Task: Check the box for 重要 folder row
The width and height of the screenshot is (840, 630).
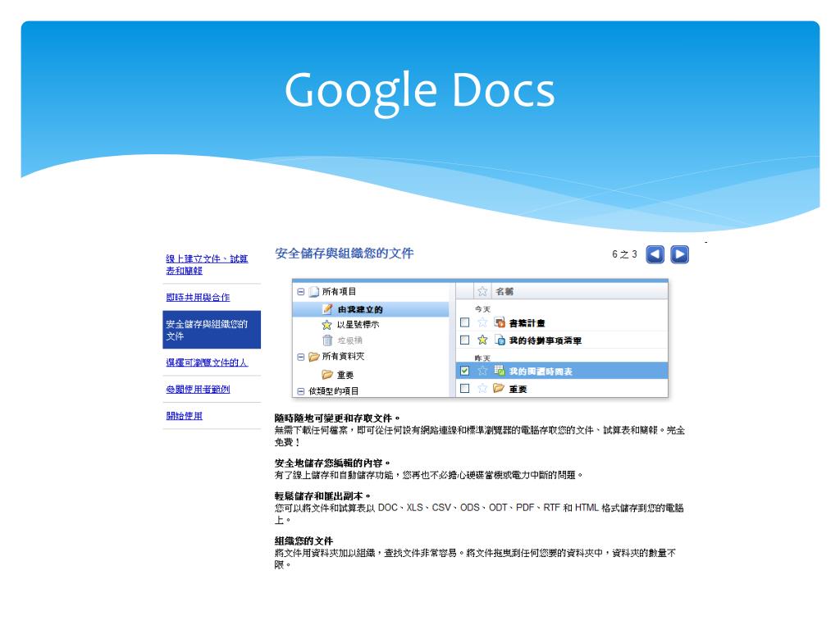Action: pos(464,388)
